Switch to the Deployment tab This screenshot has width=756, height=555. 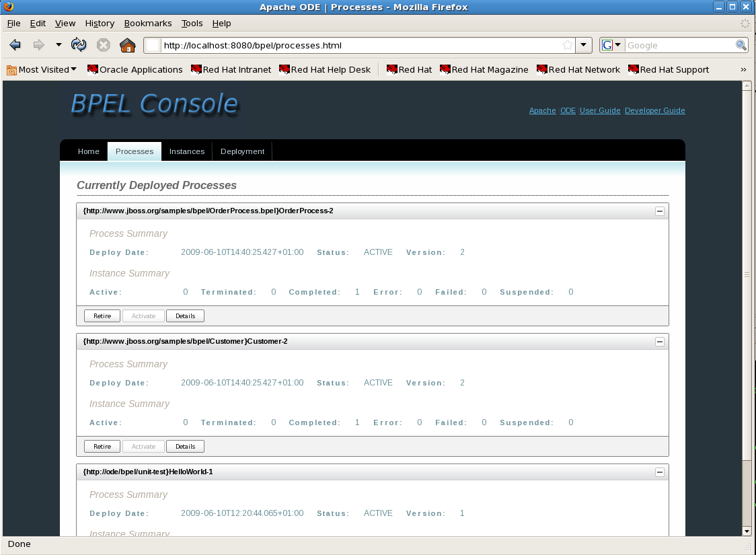pyautogui.click(x=243, y=151)
